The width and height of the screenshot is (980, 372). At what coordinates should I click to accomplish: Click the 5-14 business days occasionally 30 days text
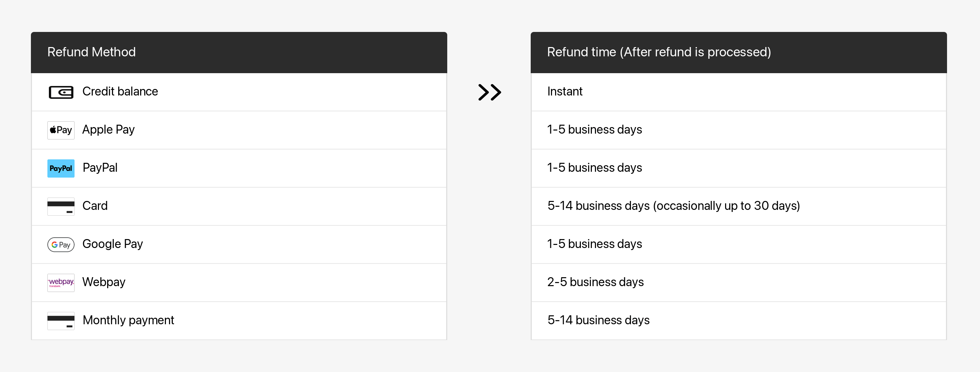673,206
